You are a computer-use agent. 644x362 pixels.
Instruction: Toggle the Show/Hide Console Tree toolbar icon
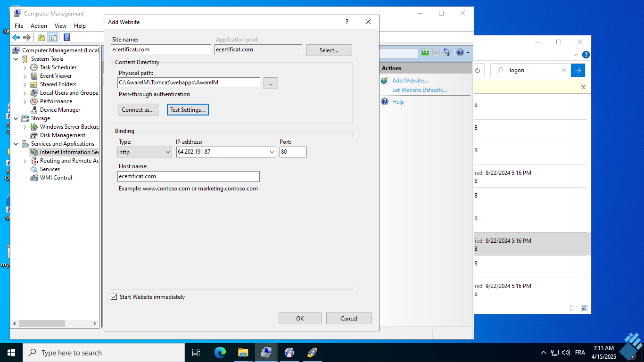[x=53, y=37]
